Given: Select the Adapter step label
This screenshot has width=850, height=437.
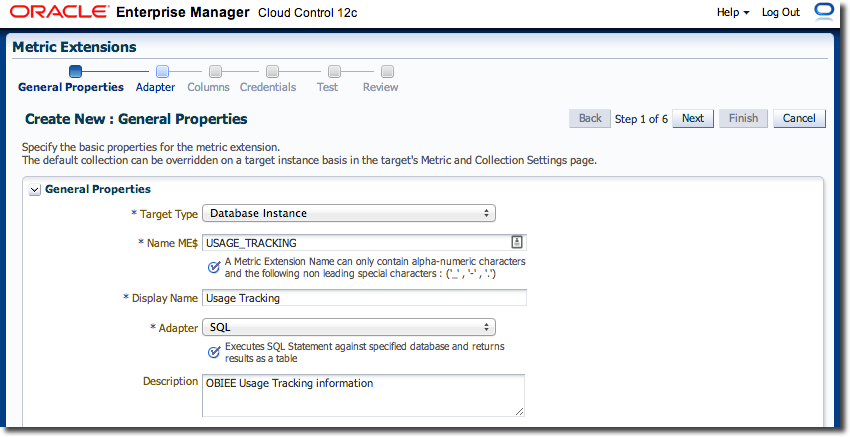Looking at the screenshot, I should coord(155,87).
